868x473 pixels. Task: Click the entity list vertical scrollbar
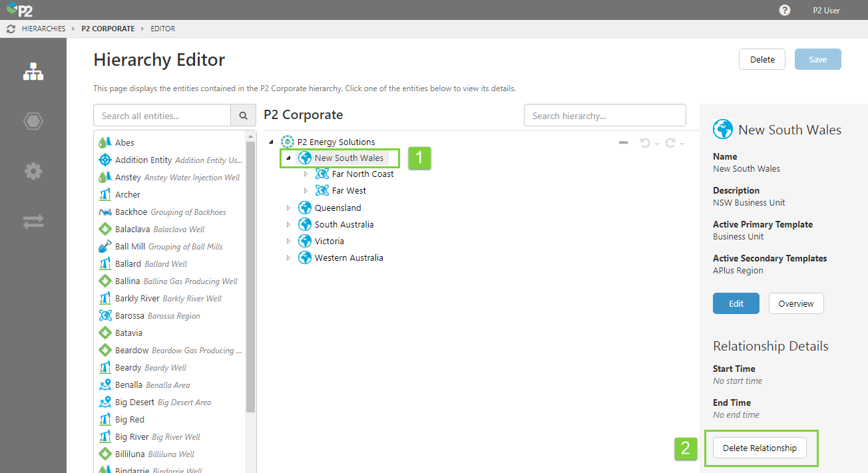click(x=251, y=279)
